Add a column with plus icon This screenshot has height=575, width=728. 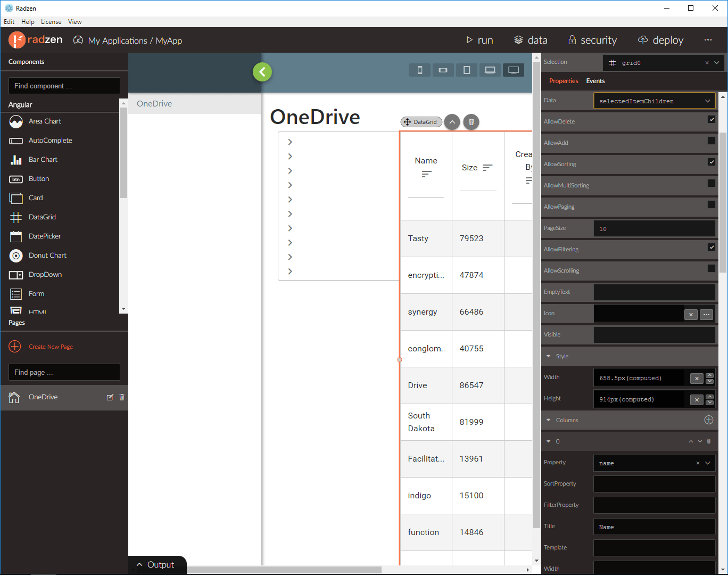point(708,420)
